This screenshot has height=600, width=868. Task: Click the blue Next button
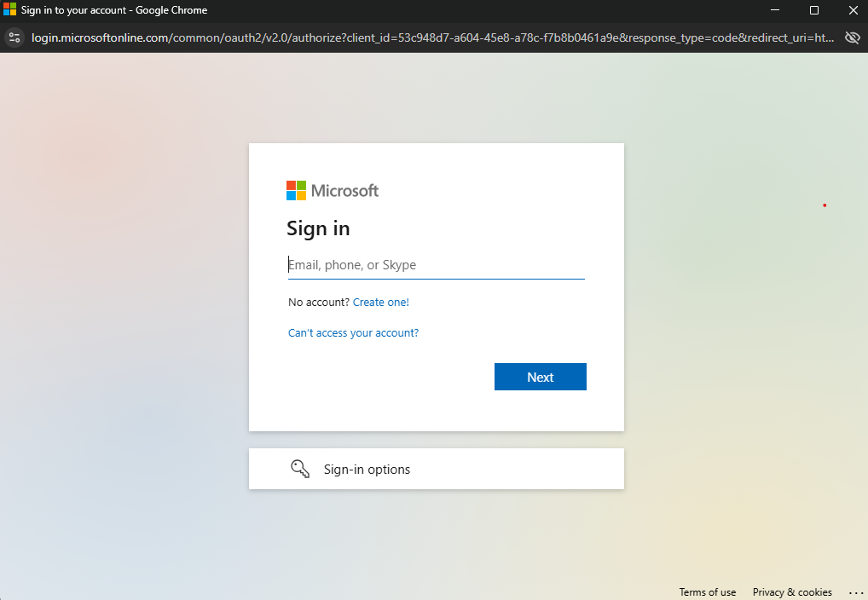point(541,377)
